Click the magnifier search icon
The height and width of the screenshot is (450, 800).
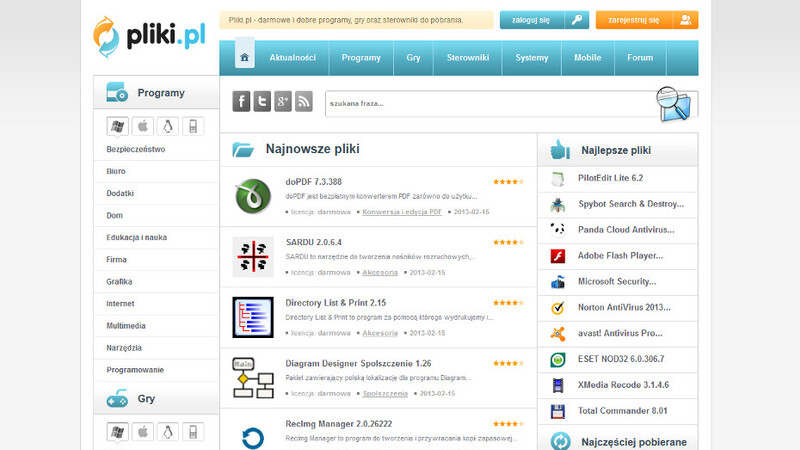(674, 104)
